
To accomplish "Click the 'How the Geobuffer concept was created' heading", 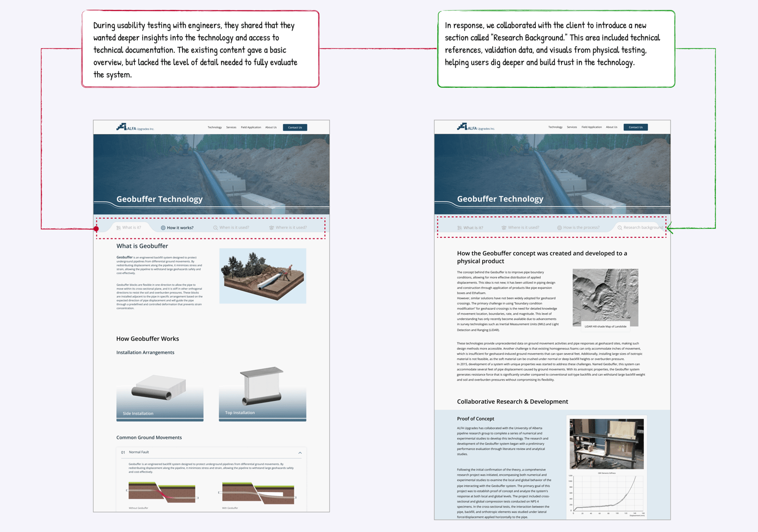I will 542,257.
